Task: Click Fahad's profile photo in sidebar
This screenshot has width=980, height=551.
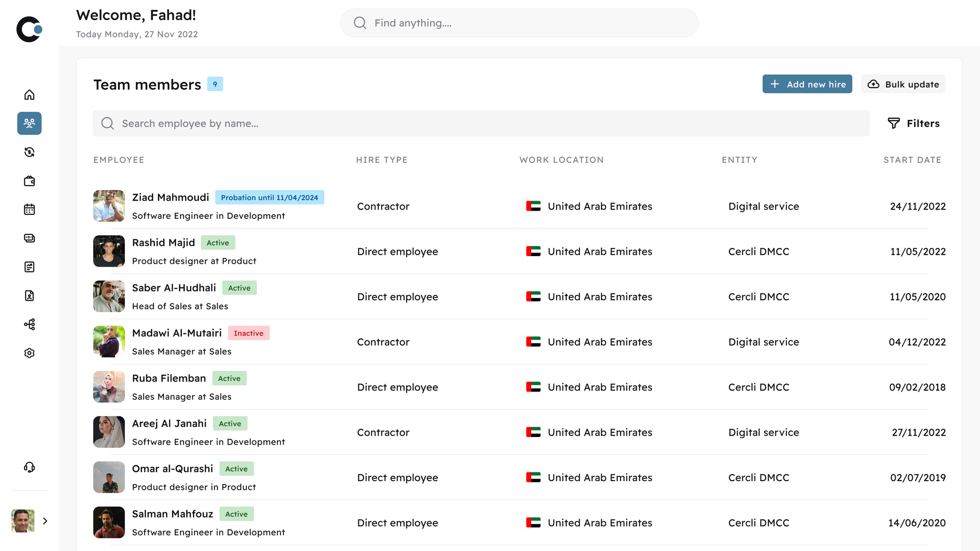Action: [x=23, y=521]
